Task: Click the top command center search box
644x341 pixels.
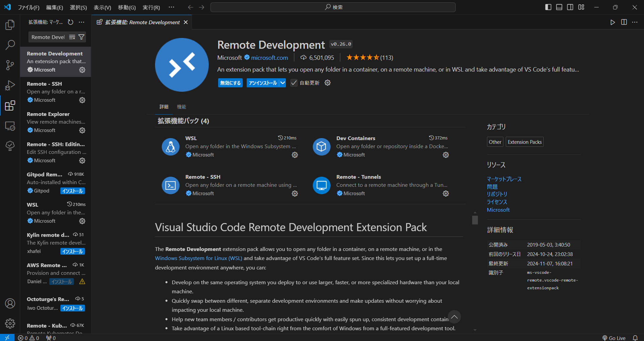Action: click(x=333, y=7)
